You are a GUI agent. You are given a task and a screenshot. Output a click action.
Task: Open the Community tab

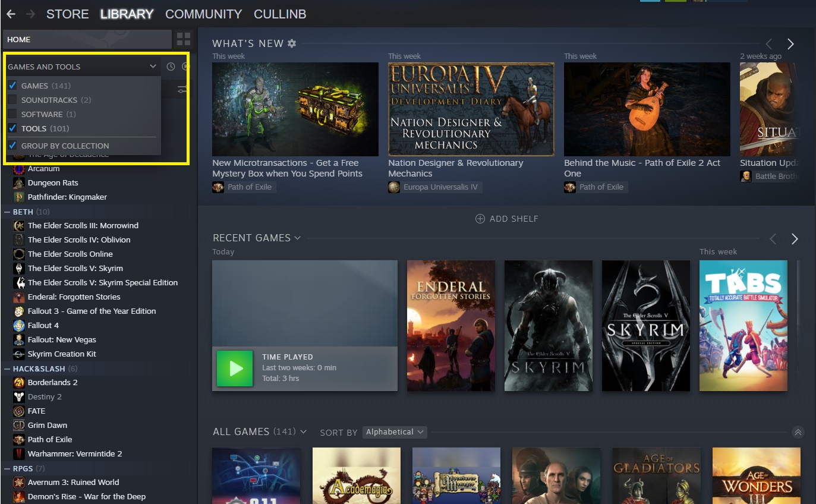pyautogui.click(x=204, y=14)
